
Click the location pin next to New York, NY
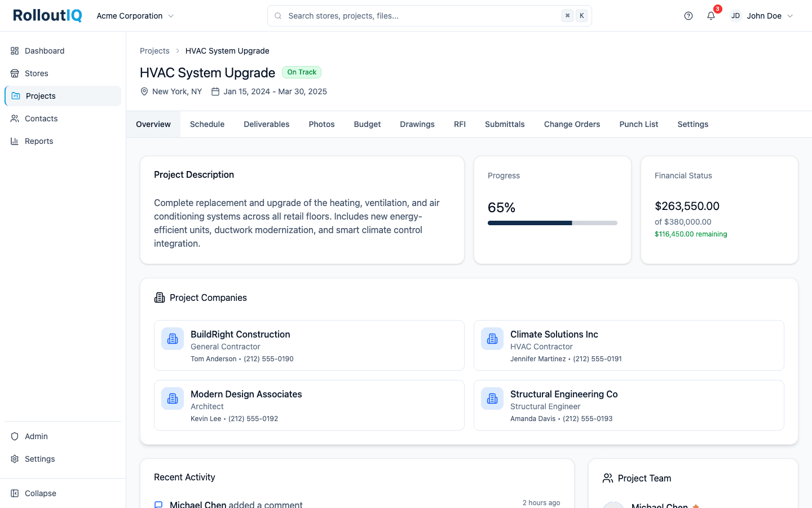(x=144, y=91)
